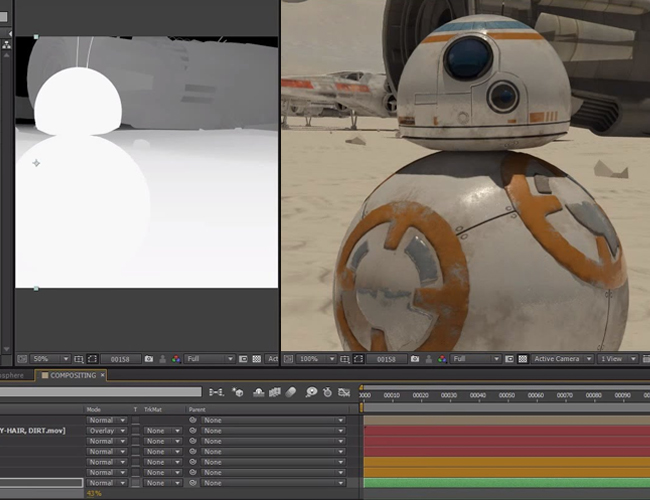Open the 100% magnification dropdown
The height and width of the screenshot is (500, 650).
tap(315, 359)
